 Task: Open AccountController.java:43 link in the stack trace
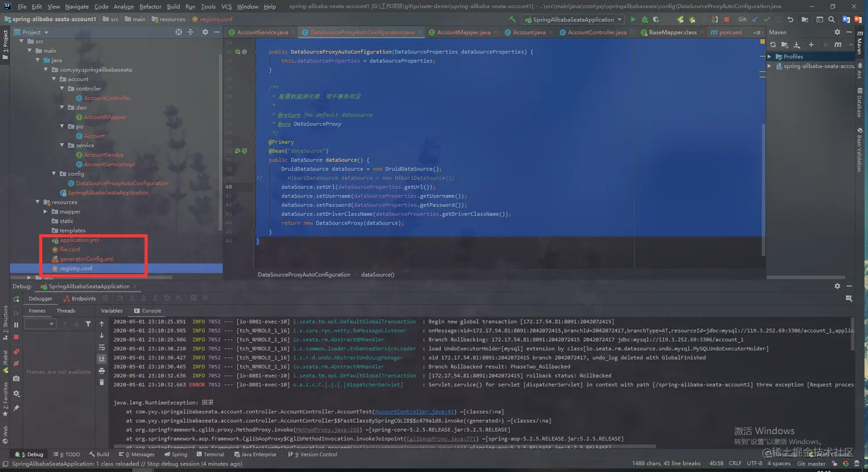(x=414, y=412)
